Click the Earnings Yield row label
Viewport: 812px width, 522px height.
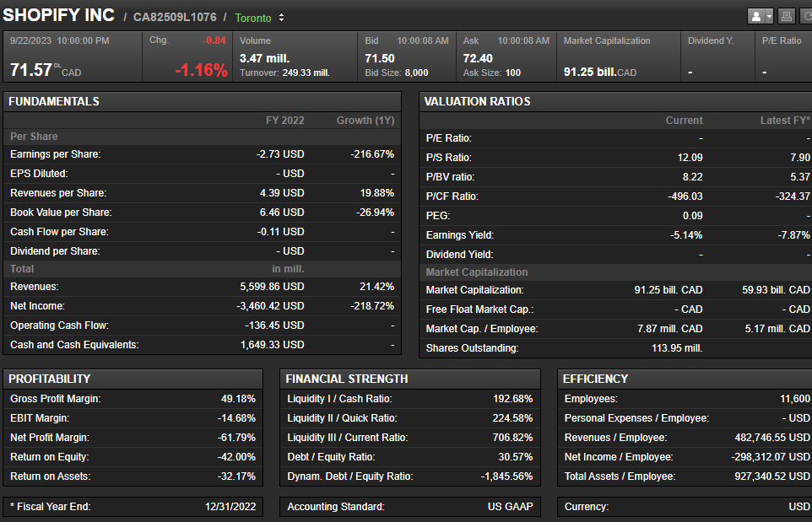[x=460, y=235]
